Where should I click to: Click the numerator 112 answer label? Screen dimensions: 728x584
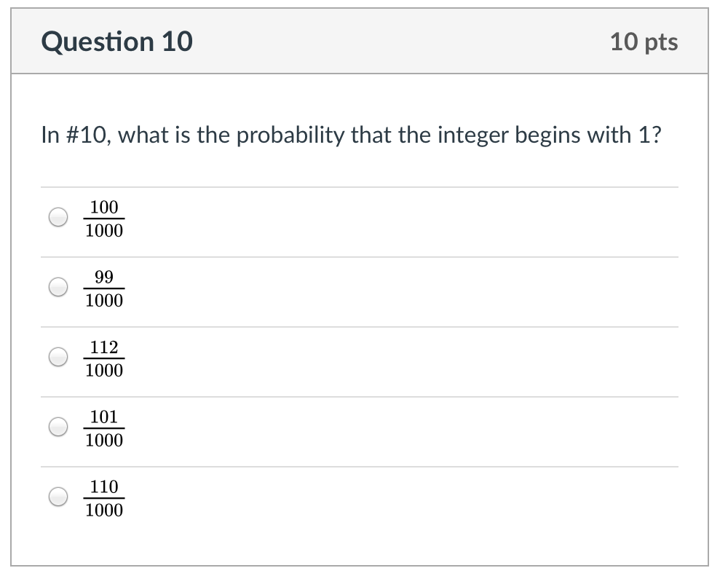coord(104,347)
